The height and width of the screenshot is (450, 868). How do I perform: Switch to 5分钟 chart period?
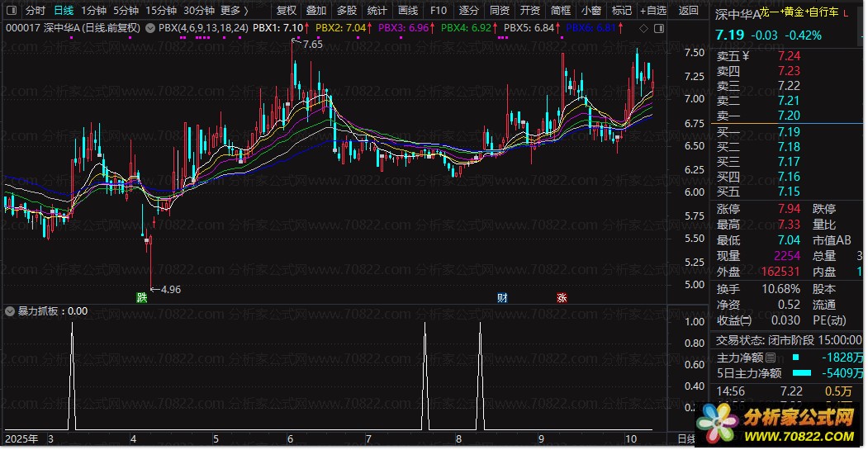click(126, 11)
